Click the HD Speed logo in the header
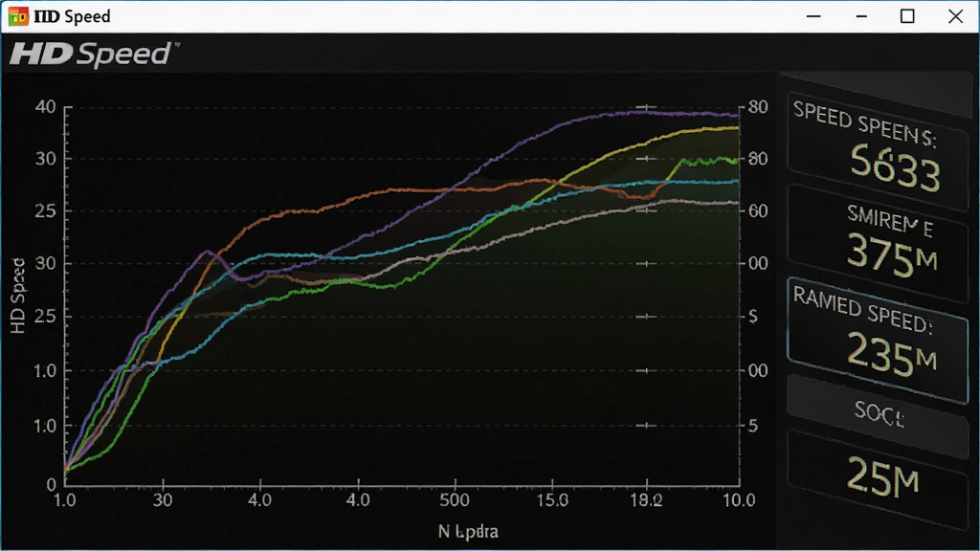The image size is (980, 551). (94, 54)
